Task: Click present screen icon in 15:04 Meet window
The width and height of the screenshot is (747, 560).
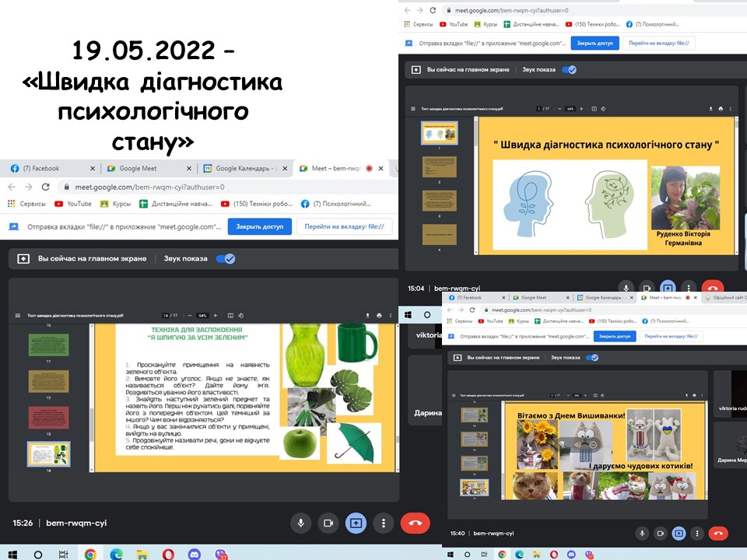Action: point(668,288)
